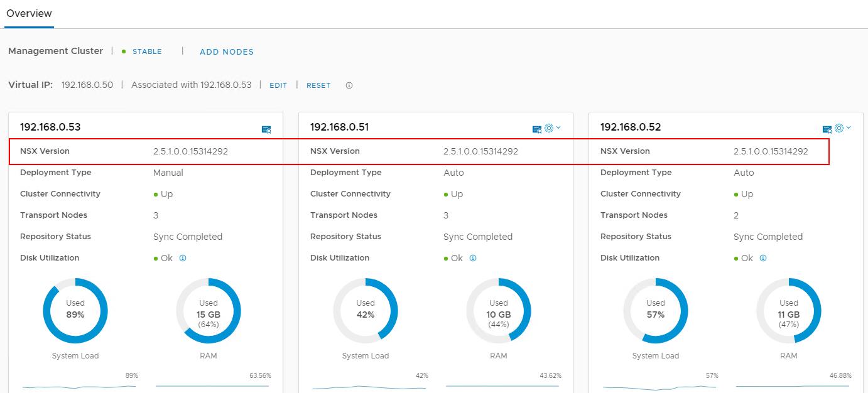Edit the Virtual IP address
This screenshot has width=868, height=393.
(278, 85)
